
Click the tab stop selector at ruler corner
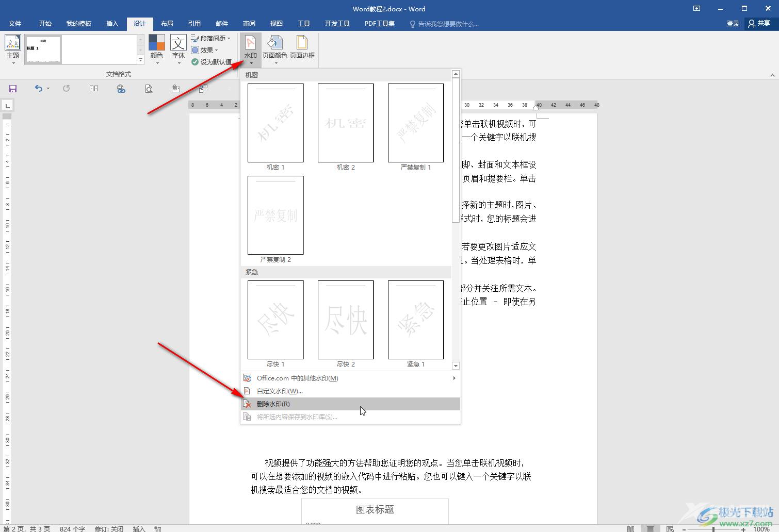7,106
